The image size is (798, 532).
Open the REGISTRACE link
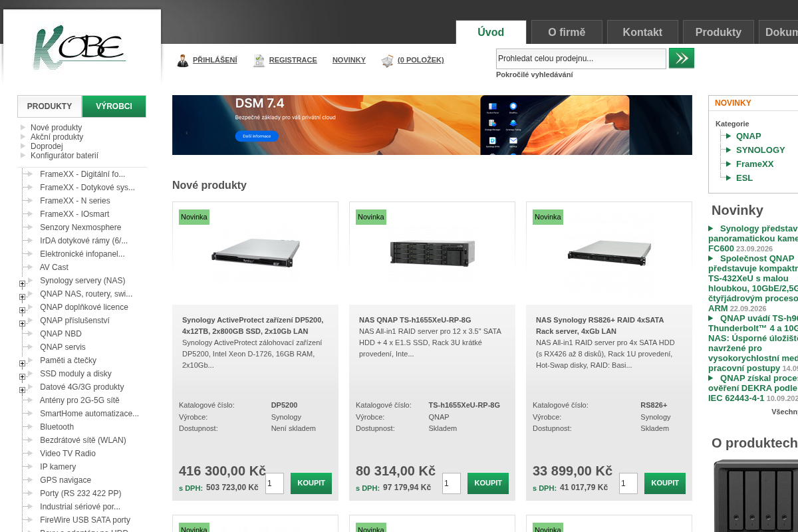tap(293, 60)
